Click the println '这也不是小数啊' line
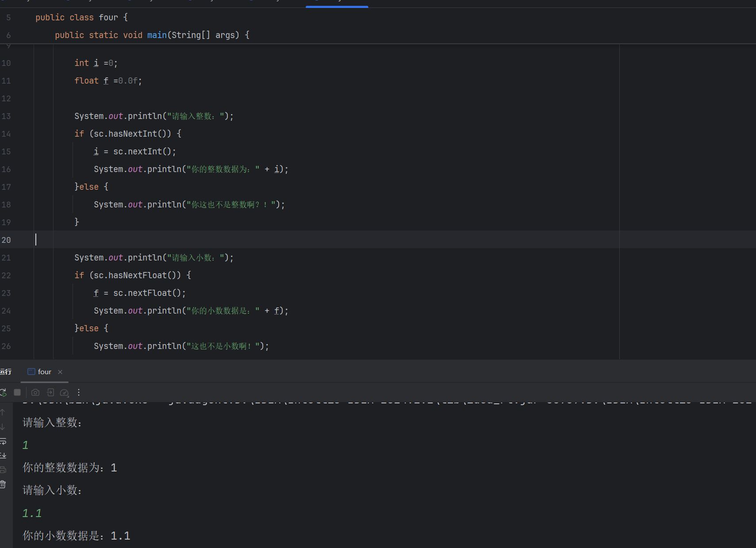The width and height of the screenshot is (756, 548). tap(181, 346)
